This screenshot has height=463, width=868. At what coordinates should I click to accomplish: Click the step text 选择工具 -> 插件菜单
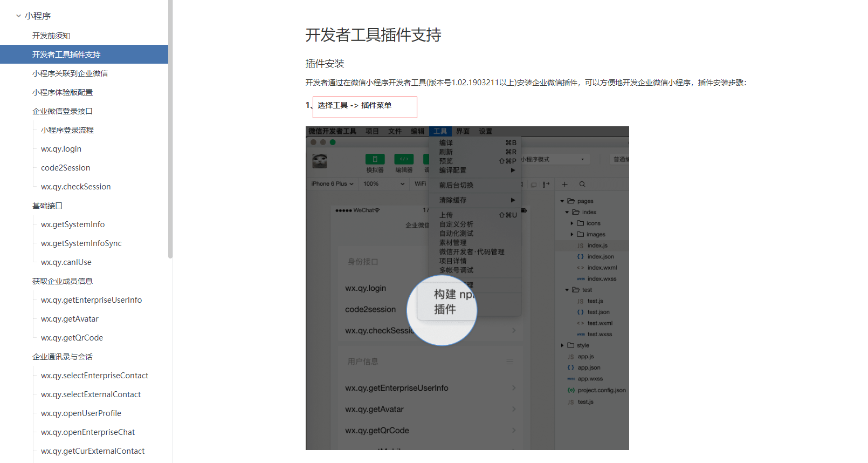pos(354,105)
